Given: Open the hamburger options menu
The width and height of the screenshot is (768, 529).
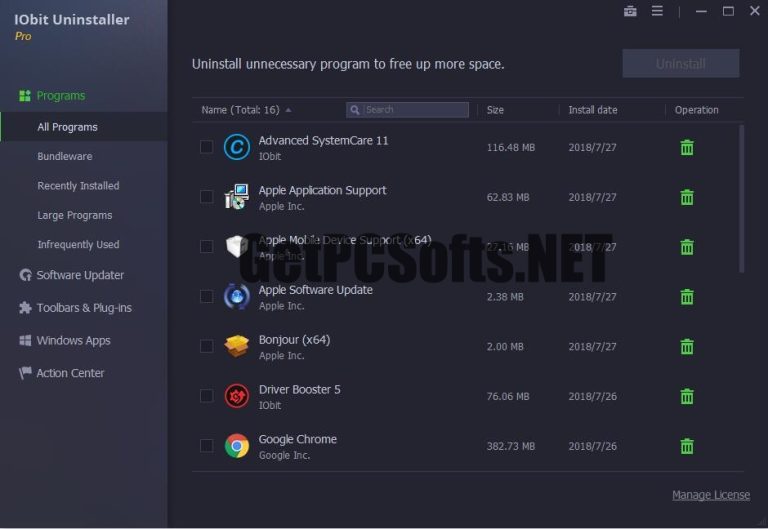Looking at the screenshot, I should [657, 11].
